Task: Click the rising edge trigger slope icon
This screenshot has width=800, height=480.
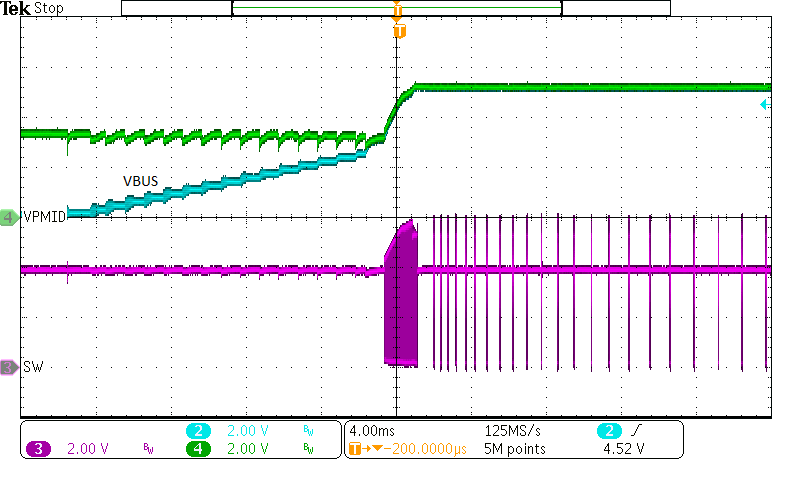Action: pyautogui.click(x=634, y=430)
